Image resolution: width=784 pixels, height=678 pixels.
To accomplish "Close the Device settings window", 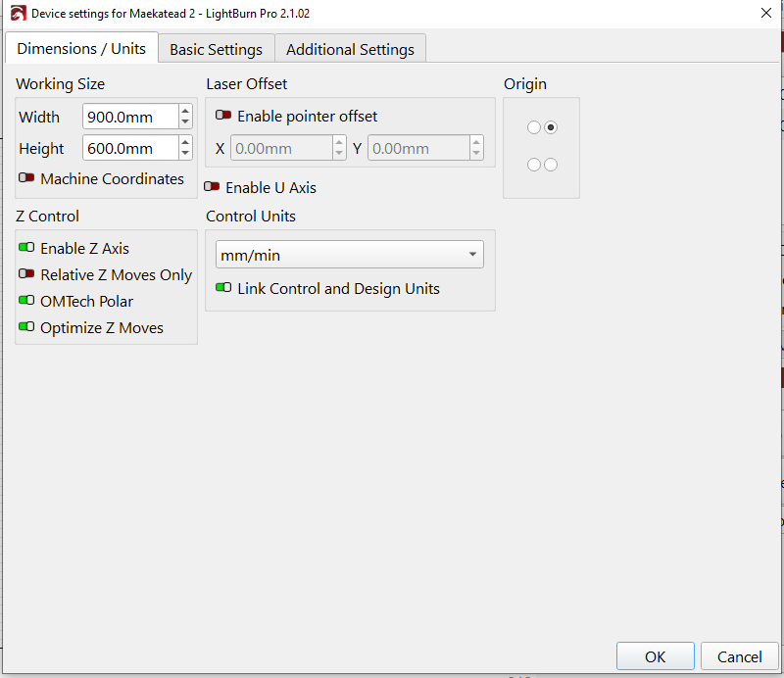I will click(766, 13).
